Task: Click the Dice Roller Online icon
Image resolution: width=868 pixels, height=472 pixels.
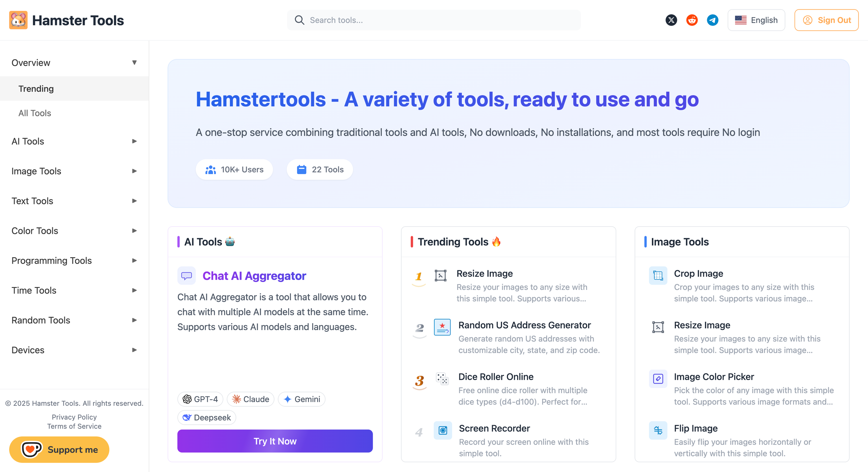Action: click(x=442, y=379)
